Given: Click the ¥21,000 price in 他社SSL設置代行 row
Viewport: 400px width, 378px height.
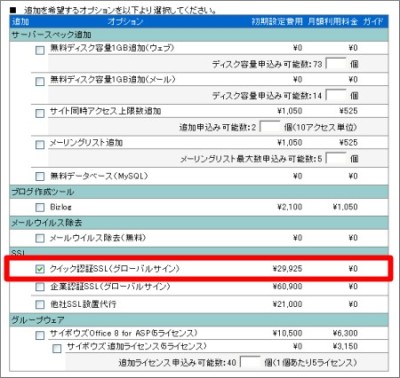Looking at the screenshot, I should point(288,304).
